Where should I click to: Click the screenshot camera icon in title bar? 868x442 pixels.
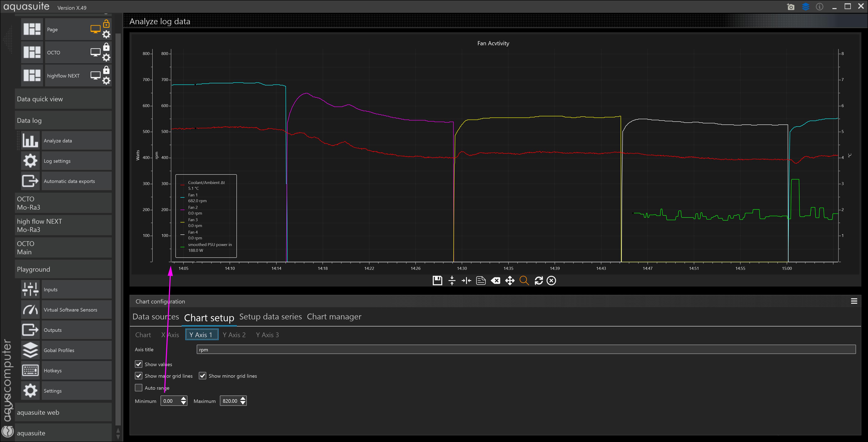[791, 7]
